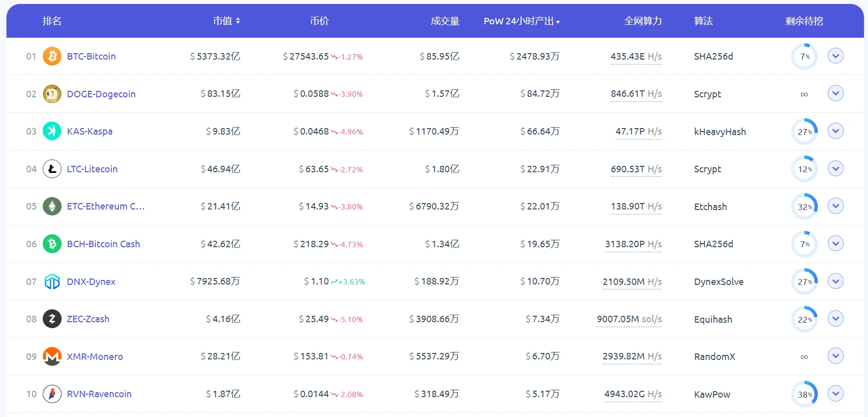Click the SHA256d algorithm in Bitcoin row
868x417 pixels.
[x=713, y=57]
